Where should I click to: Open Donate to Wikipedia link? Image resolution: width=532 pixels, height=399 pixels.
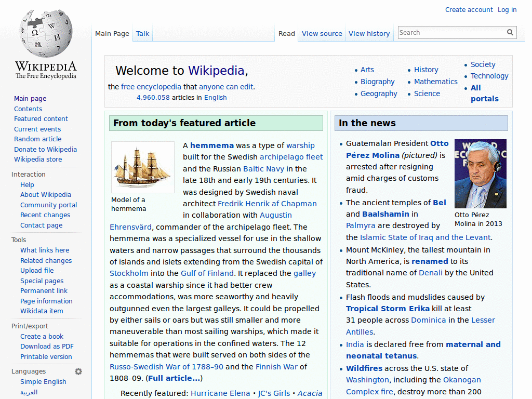pos(46,149)
